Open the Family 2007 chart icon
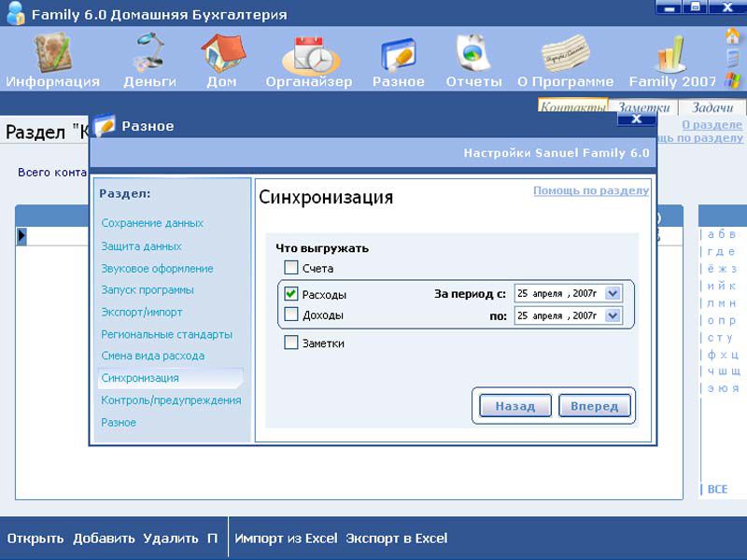 (672, 54)
